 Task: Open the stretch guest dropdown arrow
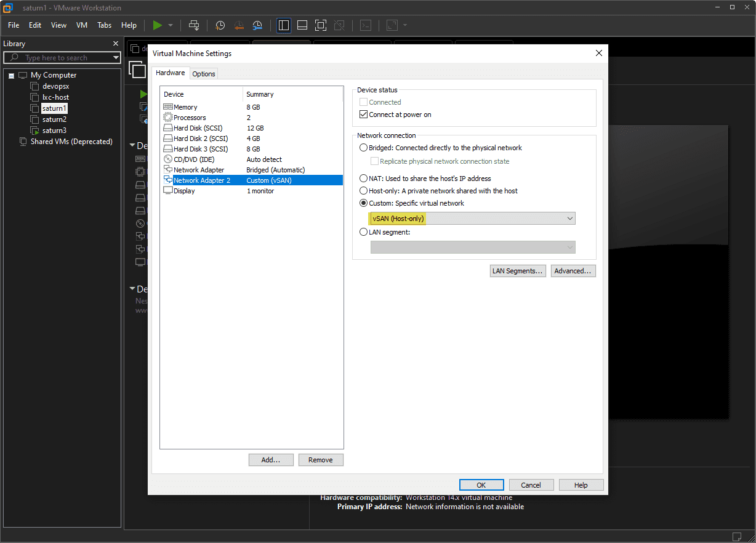[x=405, y=25]
